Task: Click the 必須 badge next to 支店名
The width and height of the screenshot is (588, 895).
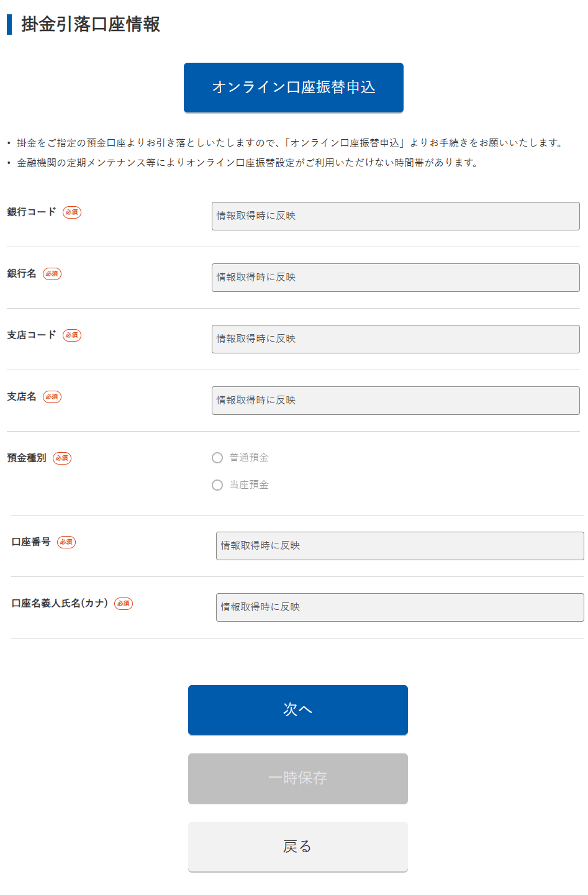Action: (x=52, y=397)
